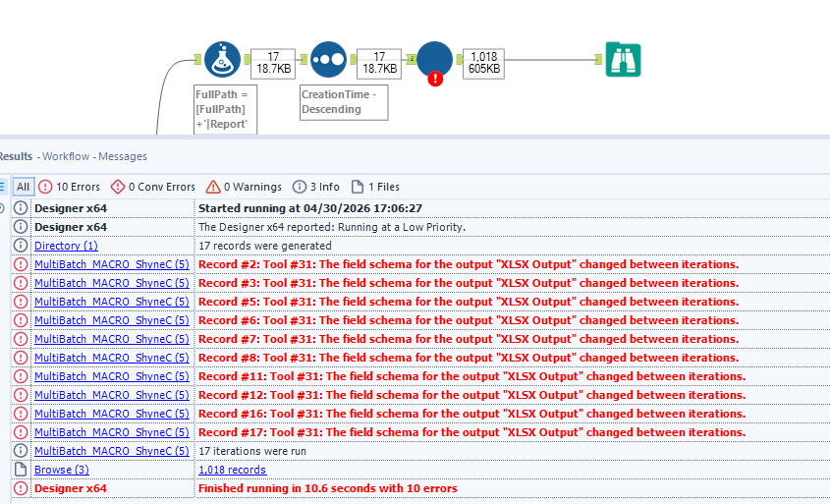
Task: Click the file icon on the Browse (3) row
Action: click(21, 470)
